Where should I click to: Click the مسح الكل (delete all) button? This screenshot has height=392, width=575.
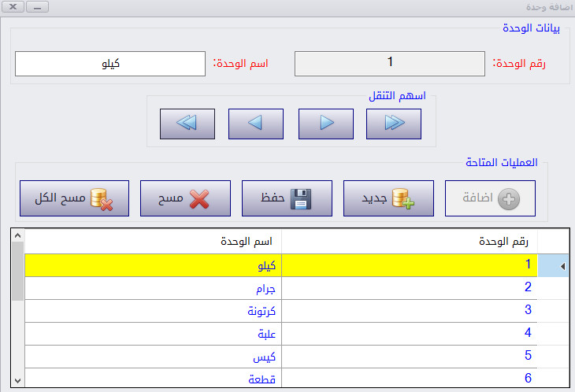coord(75,198)
